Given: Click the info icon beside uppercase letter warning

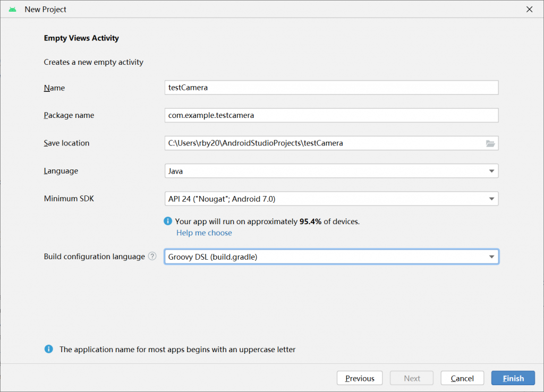Looking at the screenshot, I should pos(48,349).
